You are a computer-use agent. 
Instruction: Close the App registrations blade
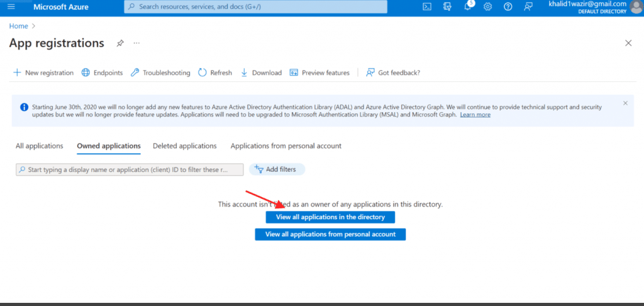coord(628,43)
